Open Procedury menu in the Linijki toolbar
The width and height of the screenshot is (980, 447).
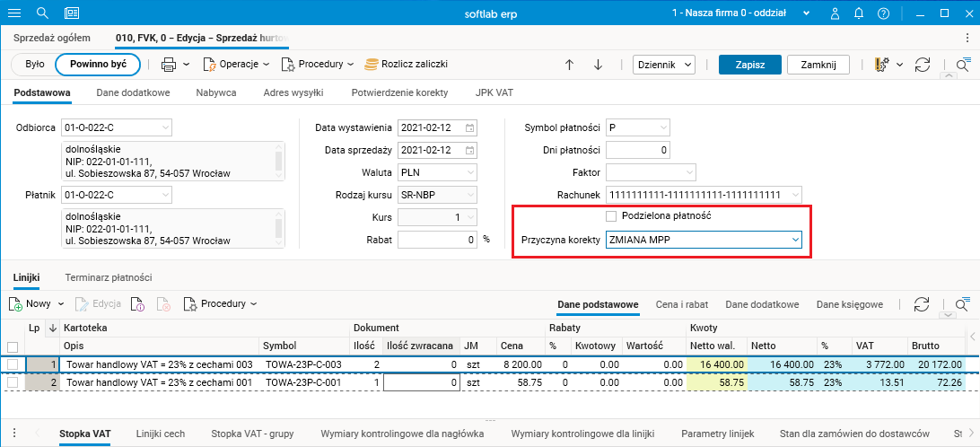click(x=220, y=304)
